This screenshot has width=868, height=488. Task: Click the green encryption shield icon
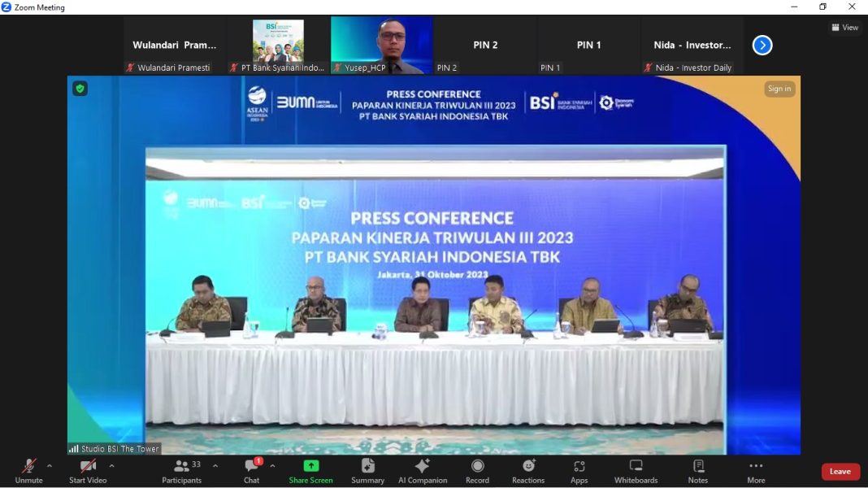[x=80, y=89]
